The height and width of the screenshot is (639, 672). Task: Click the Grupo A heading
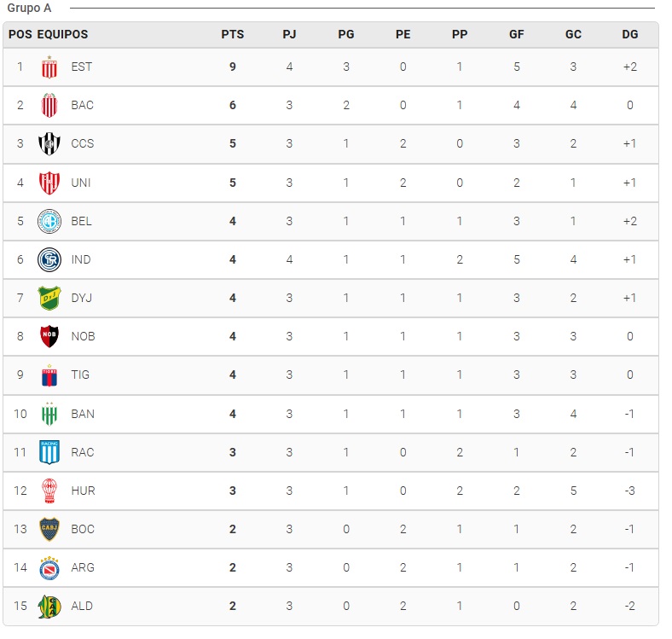[29, 9]
